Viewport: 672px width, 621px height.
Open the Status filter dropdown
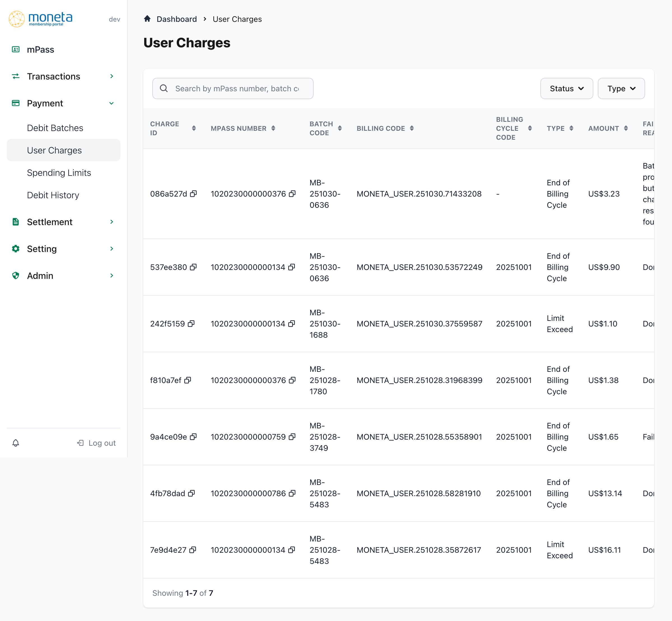point(566,88)
